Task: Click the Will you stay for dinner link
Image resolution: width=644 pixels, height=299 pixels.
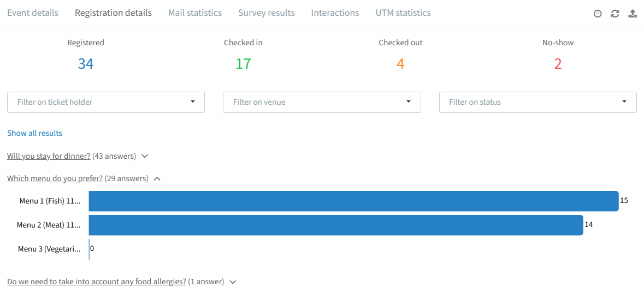Action: [x=49, y=156]
